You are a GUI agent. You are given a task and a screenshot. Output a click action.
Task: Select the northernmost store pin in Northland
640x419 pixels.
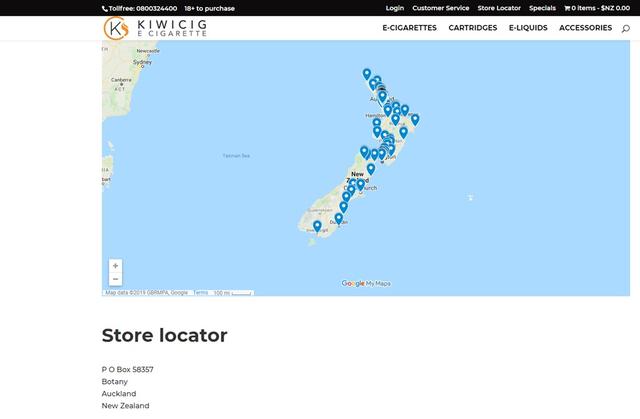367,74
